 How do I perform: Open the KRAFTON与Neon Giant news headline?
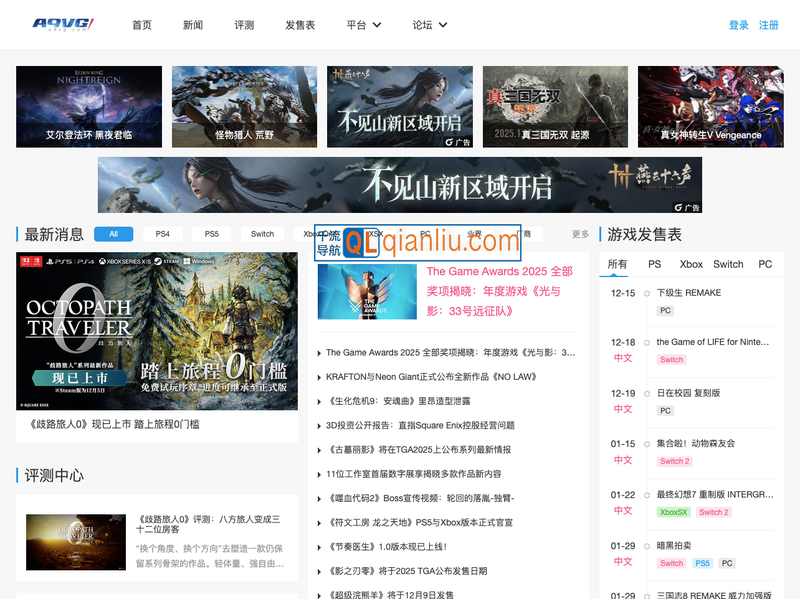pos(431,377)
